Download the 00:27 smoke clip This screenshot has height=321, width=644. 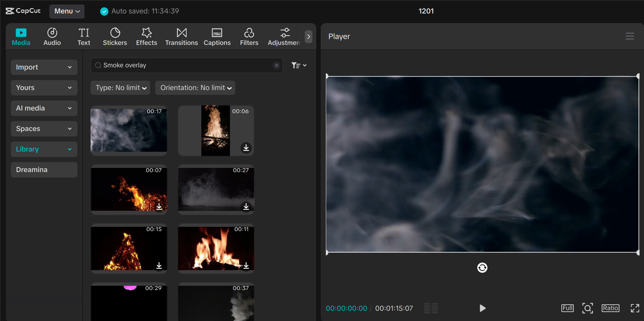coord(246,207)
